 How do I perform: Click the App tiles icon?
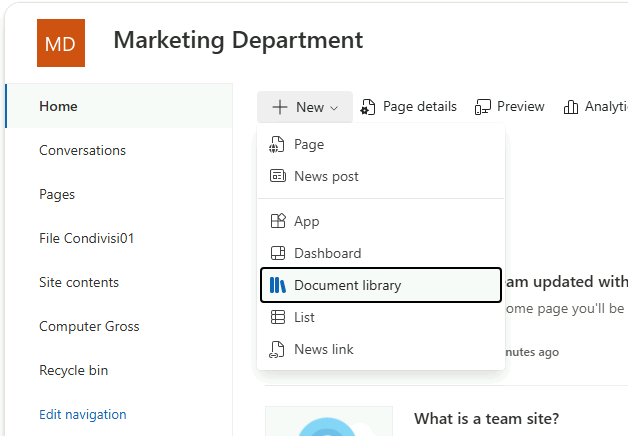click(278, 221)
